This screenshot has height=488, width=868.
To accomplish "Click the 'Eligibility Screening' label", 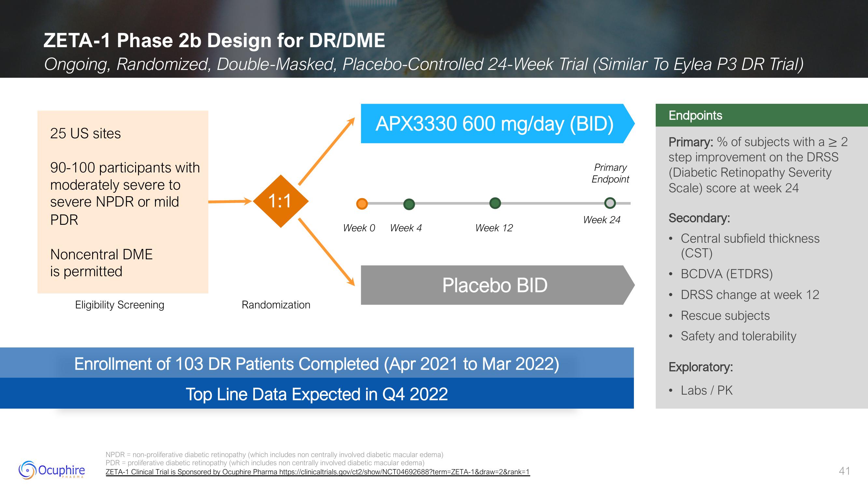I will click(x=119, y=305).
